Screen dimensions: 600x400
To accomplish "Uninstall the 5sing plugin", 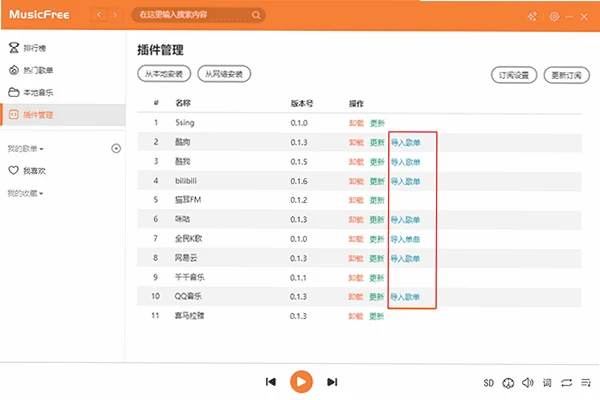I will click(x=356, y=123).
